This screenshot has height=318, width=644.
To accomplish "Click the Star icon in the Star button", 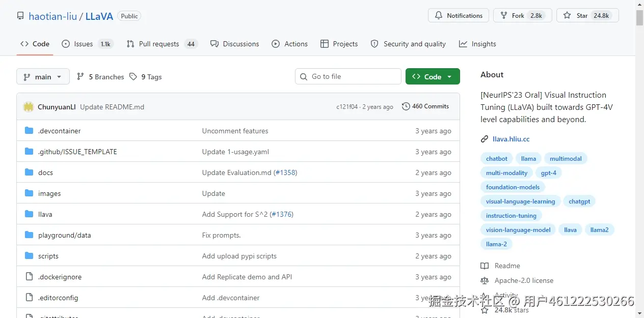I will coord(567,16).
